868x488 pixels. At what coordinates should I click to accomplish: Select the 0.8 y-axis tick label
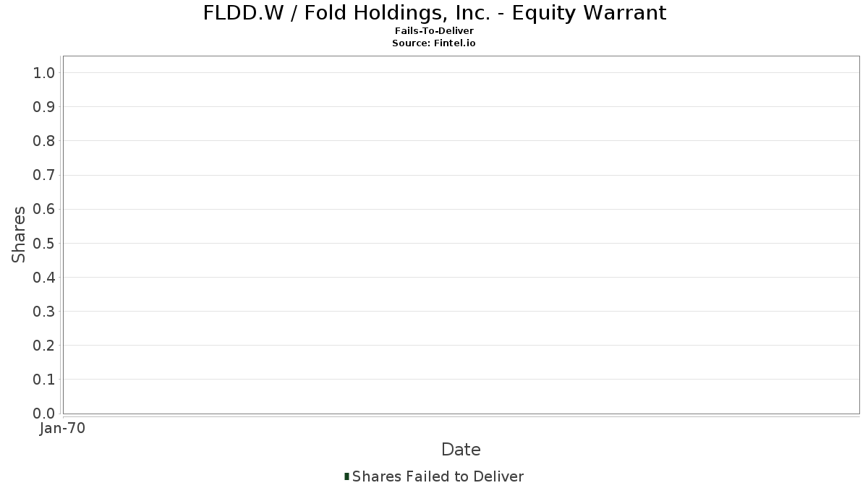(44, 141)
